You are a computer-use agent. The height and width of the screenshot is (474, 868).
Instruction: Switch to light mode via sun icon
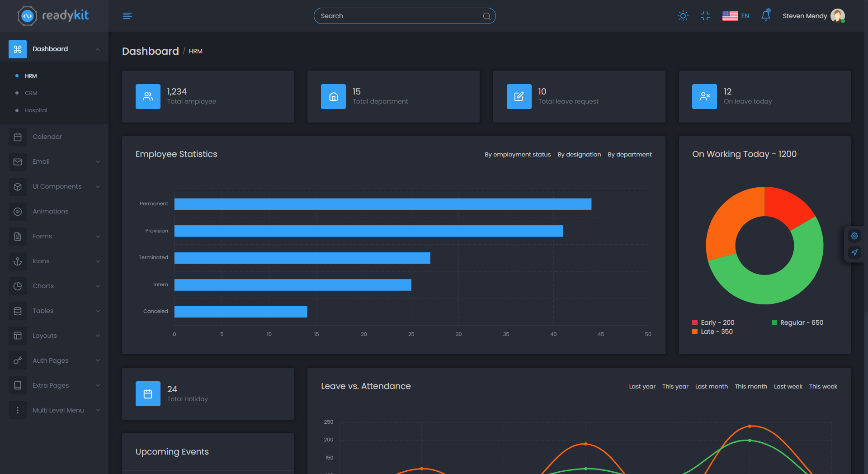pyautogui.click(x=683, y=16)
